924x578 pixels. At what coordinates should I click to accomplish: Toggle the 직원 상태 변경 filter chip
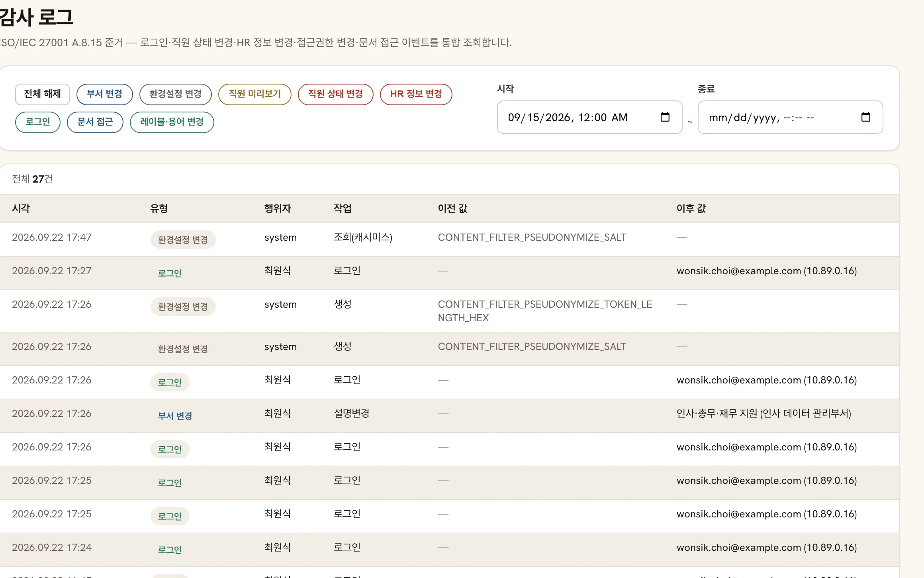(335, 94)
